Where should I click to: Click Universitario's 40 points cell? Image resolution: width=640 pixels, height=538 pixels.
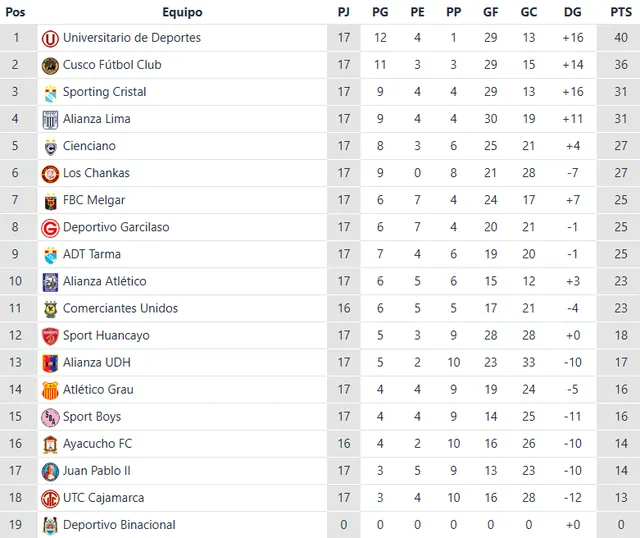coord(620,38)
